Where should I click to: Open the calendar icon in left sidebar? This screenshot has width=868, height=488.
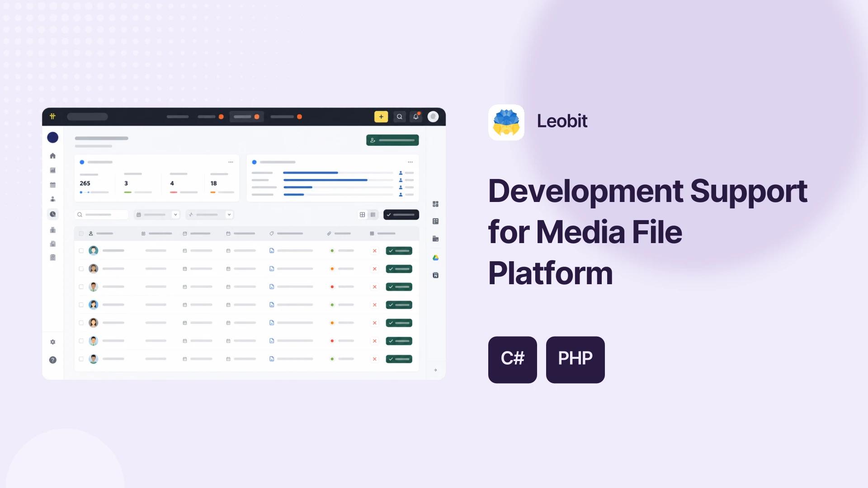pos(53,185)
